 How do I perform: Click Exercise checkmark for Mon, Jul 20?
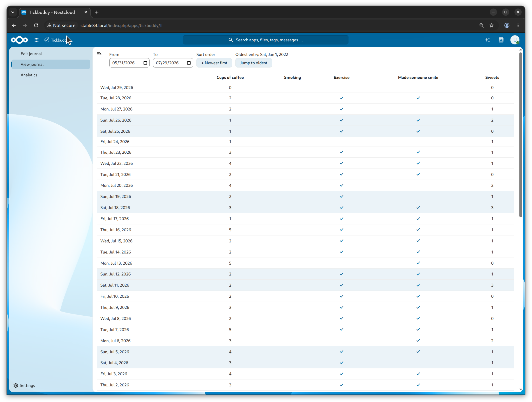coord(341,185)
